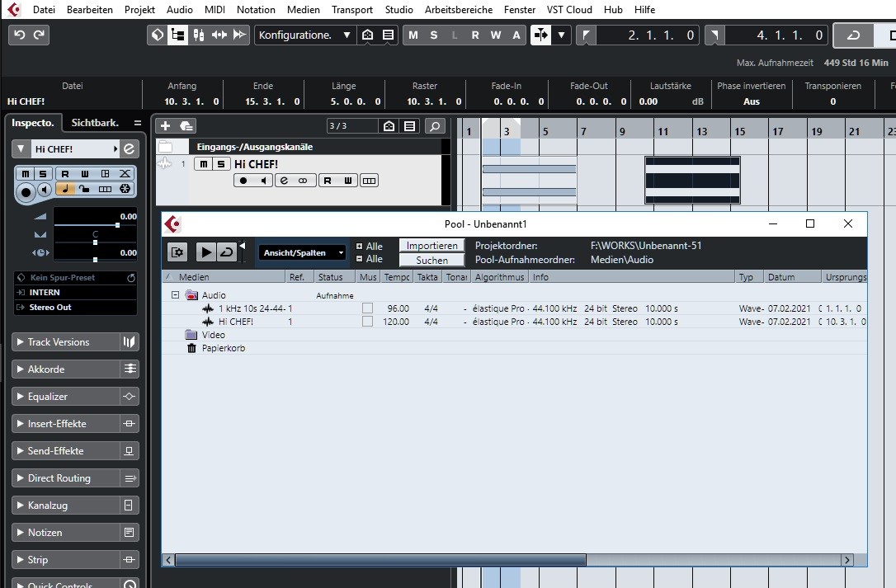
Task: Click the 'e' edit channel button on track
Action: tap(284, 181)
